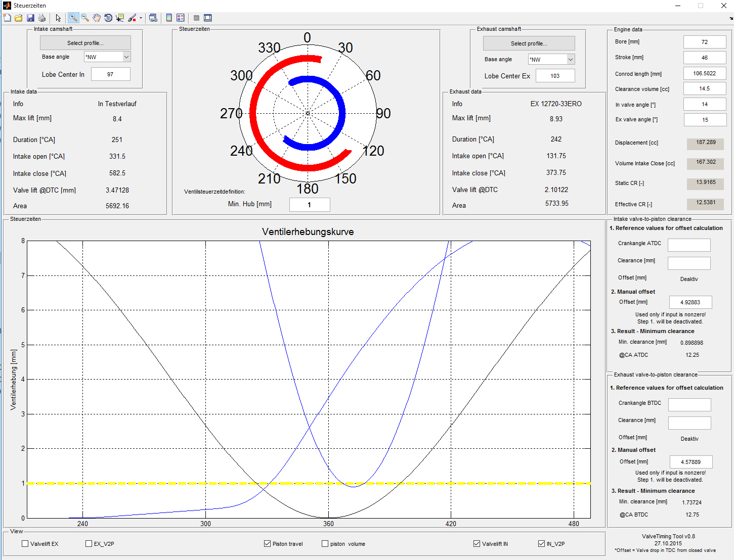Screen dimensions: 734x560
Task: Uncheck the Piston travel checkbox
Action: point(267,544)
